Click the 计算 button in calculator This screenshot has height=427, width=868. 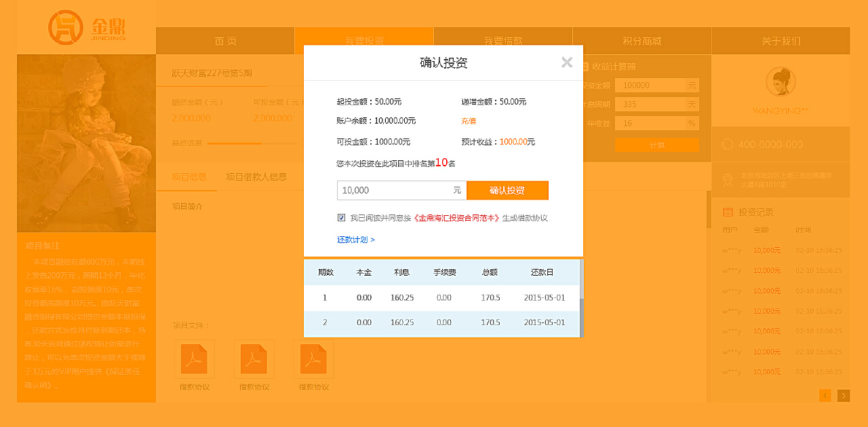point(657,145)
